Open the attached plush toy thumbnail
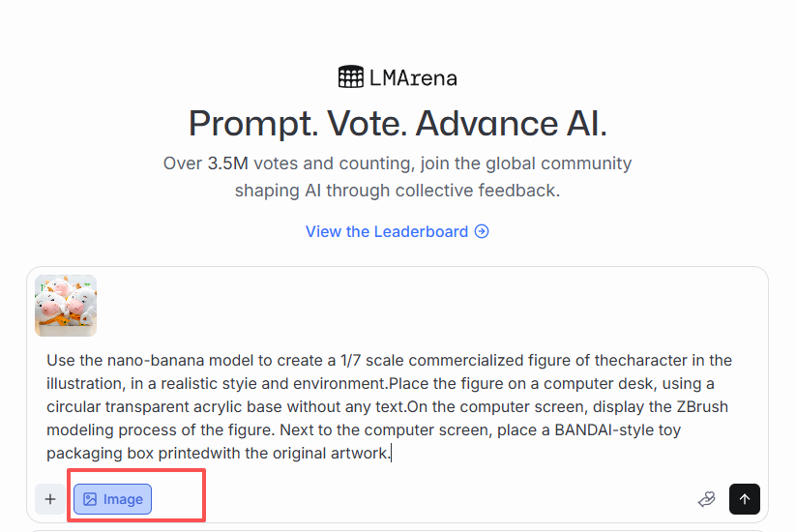 [66, 306]
